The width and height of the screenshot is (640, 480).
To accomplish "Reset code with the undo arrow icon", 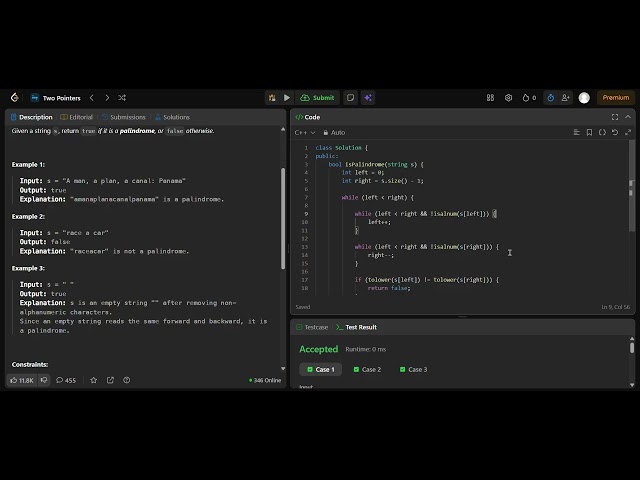I will click(615, 132).
